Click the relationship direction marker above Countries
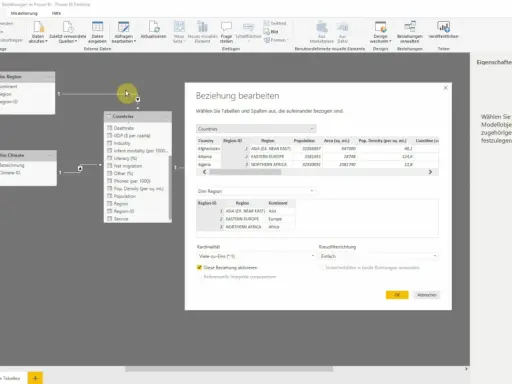The width and height of the screenshot is (512, 384). click(138, 99)
